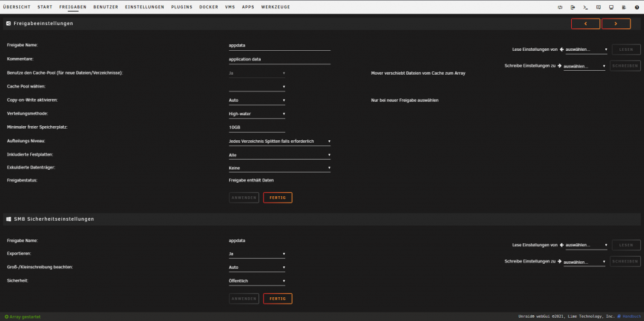Click the SMB Sicherheitseinstellungen section title
The height and width of the screenshot is (321, 644).
[54, 219]
